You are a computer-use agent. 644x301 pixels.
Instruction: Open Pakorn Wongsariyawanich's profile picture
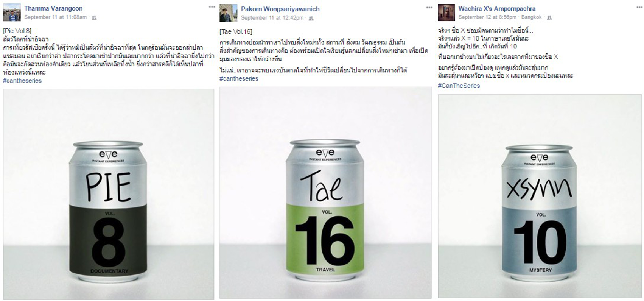click(x=229, y=13)
